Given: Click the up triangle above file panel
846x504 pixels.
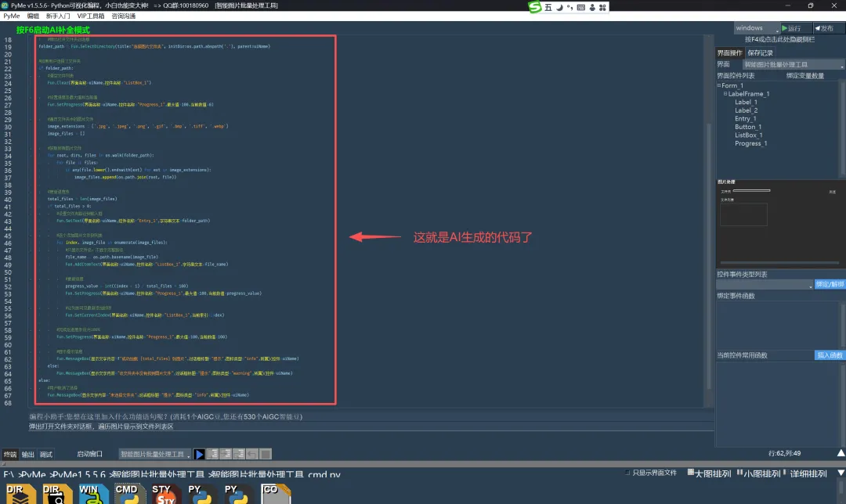Looking at the screenshot, I should point(841,453).
